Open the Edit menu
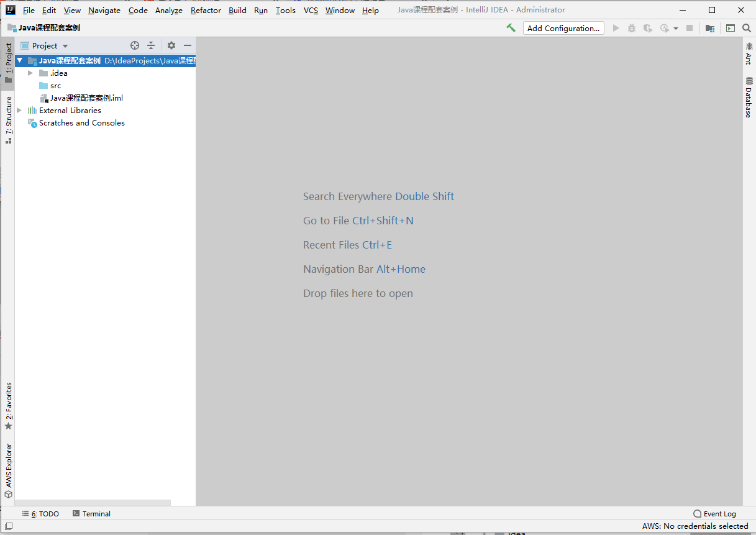The width and height of the screenshot is (756, 535). point(49,11)
